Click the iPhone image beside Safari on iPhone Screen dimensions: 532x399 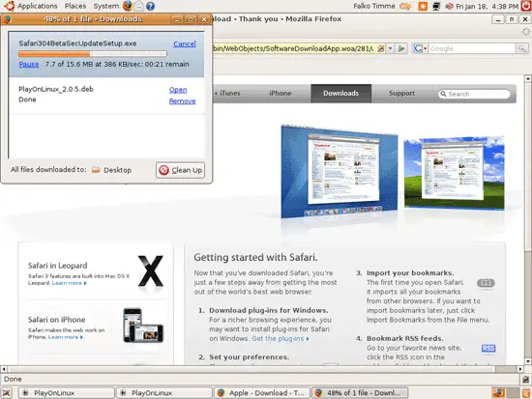click(x=143, y=326)
